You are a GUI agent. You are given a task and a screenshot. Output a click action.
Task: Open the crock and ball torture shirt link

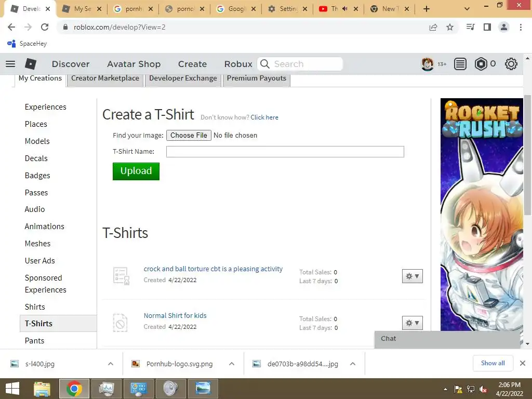point(213,269)
